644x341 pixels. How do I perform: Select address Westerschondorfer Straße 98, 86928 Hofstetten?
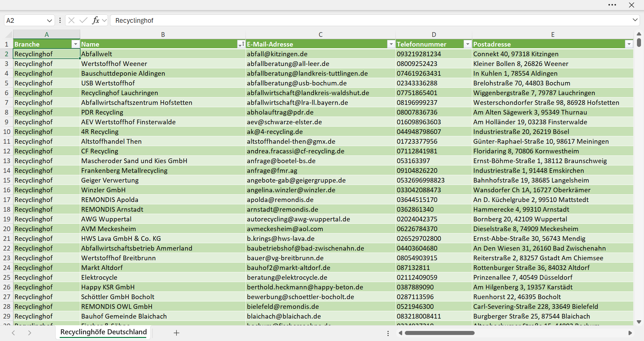[553, 103]
